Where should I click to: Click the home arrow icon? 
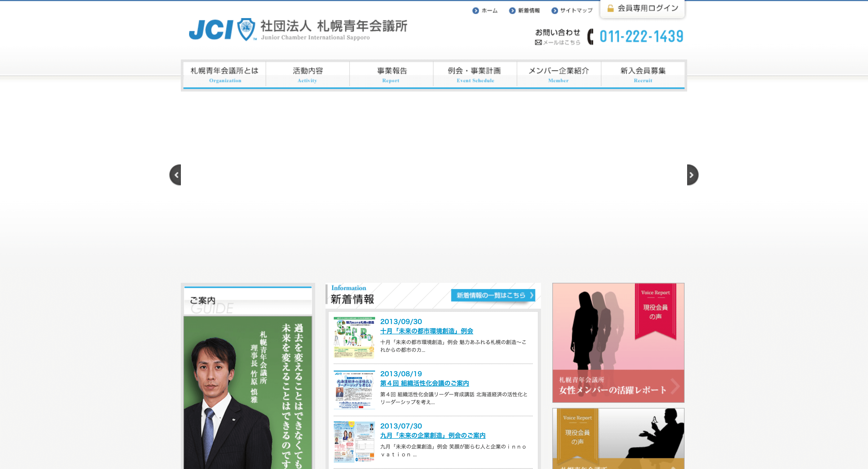coord(475,11)
